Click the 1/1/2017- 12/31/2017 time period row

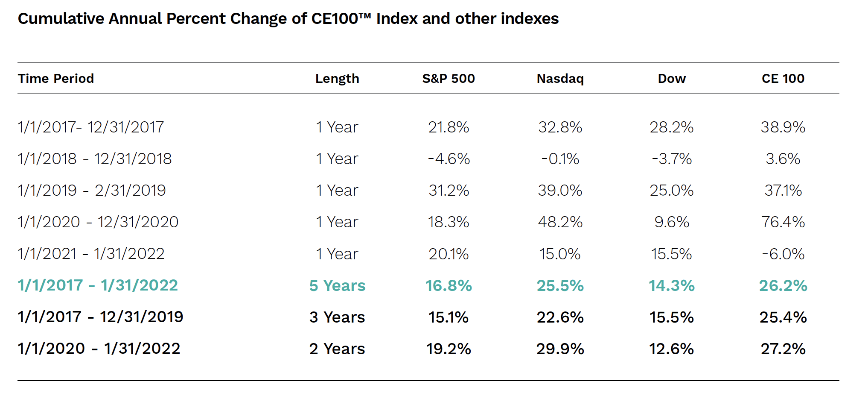pyautogui.click(x=91, y=127)
